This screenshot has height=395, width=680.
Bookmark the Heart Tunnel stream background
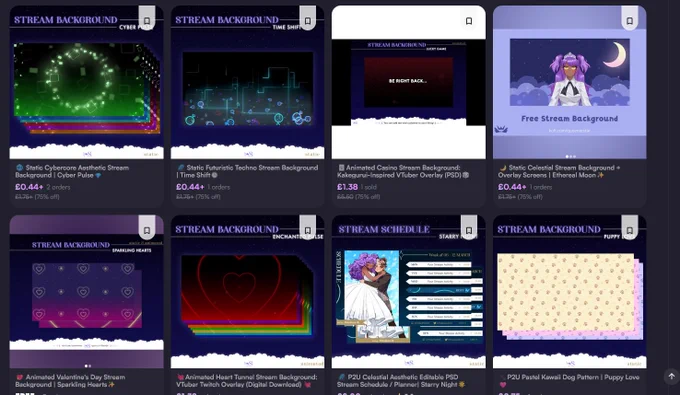coord(307,228)
